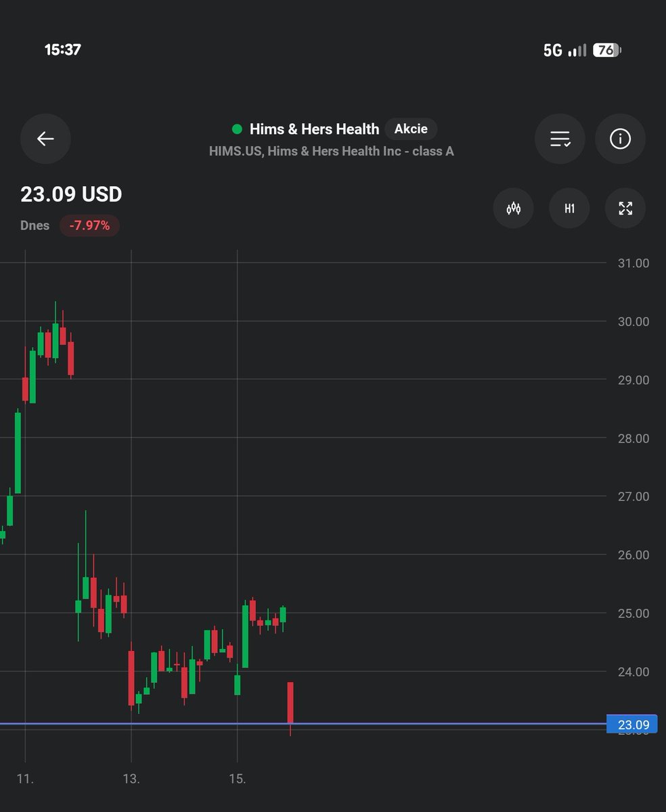Image resolution: width=666 pixels, height=812 pixels.
Task: Tap the Dnes label
Action: click(x=35, y=225)
